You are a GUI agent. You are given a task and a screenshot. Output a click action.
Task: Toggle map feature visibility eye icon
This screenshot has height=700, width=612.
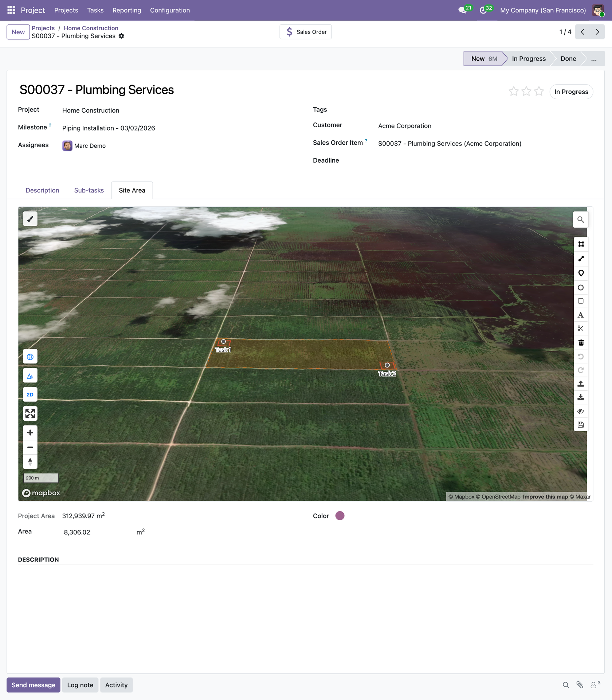(581, 411)
